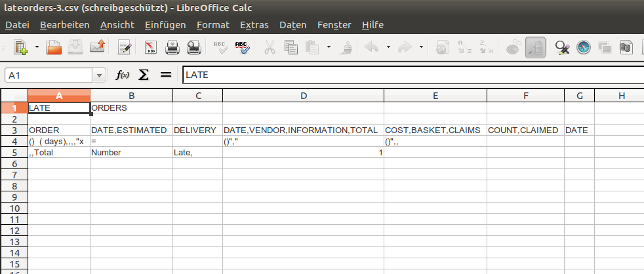Open the Function Wizard button

pos(122,75)
